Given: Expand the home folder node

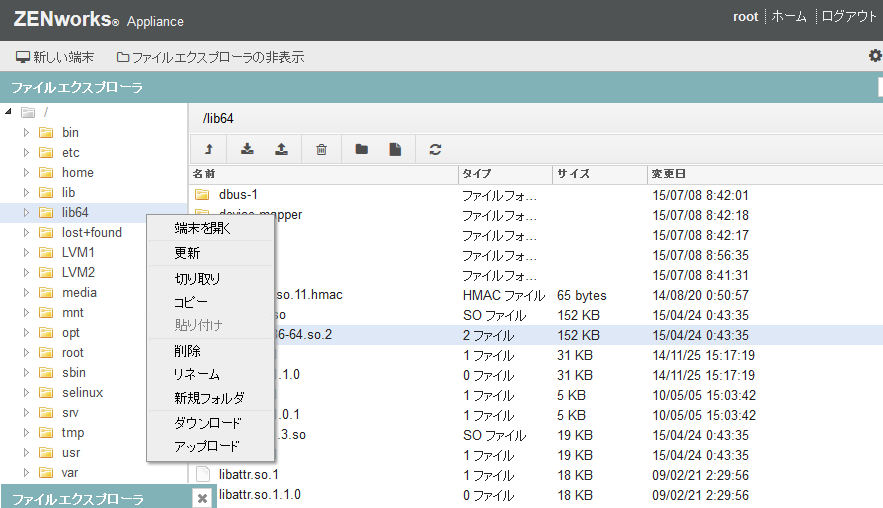Looking at the screenshot, I should [26, 172].
